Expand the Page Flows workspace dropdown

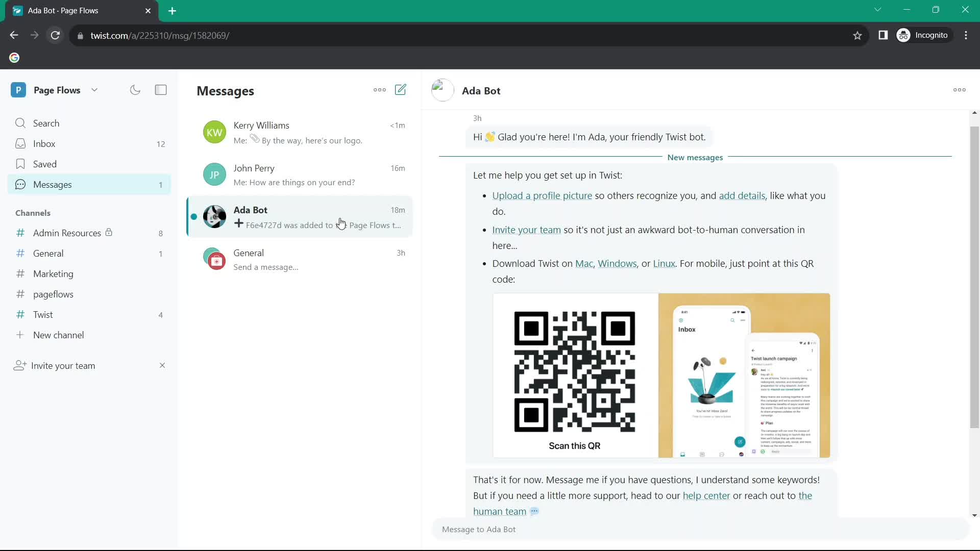94,89
